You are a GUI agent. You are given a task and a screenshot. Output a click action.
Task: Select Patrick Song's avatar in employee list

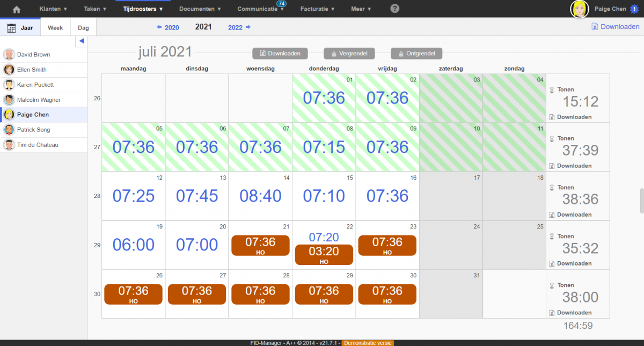[x=9, y=130]
